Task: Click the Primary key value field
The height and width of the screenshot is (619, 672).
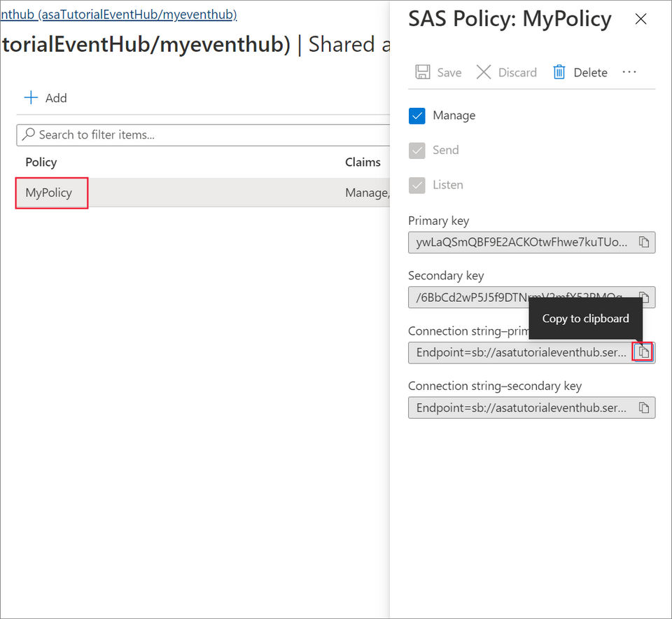Action: tap(531, 242)
